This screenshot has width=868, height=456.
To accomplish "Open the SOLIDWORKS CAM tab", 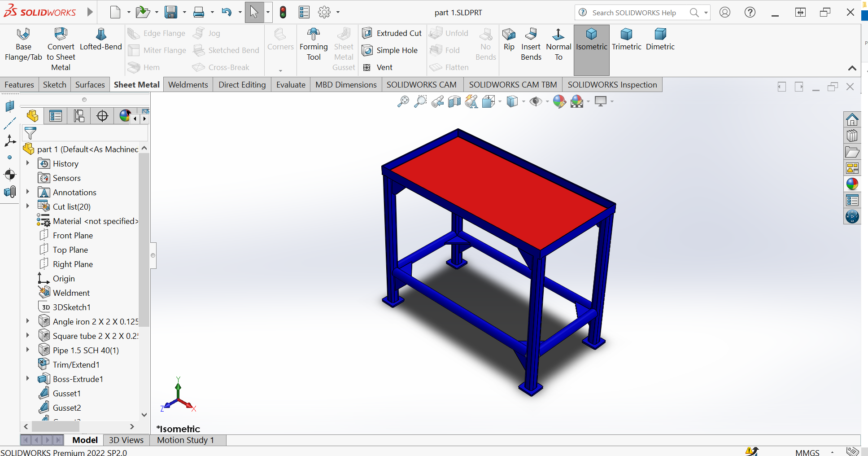I will pyautogui.click(x=422, y=85).
